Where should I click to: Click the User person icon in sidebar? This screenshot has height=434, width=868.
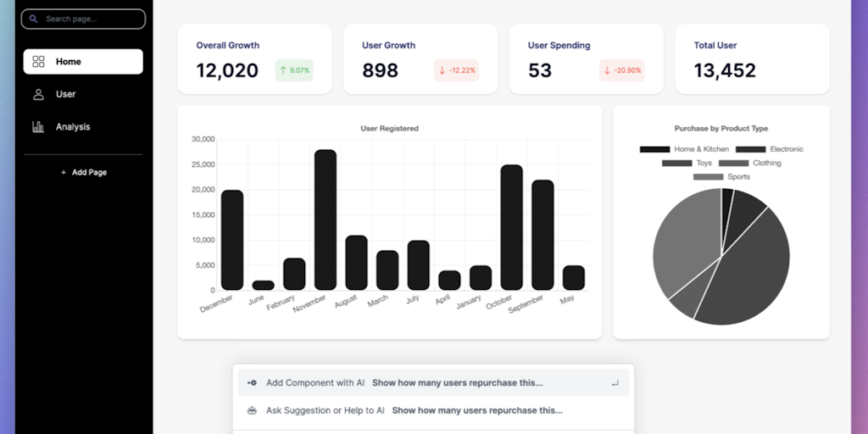pos(38,94)
